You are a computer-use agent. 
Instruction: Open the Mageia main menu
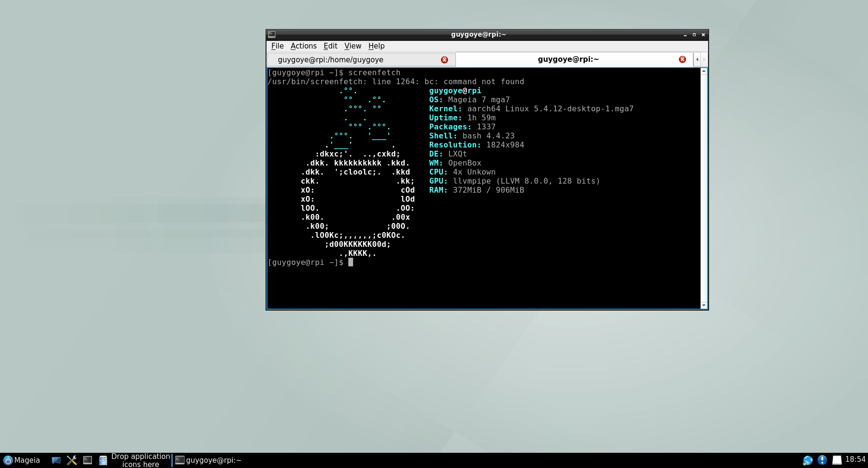(x=22, y=460)
